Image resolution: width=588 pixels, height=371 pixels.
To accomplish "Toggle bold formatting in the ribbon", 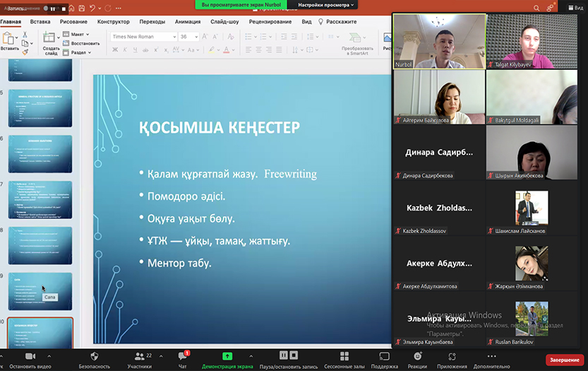I will 115,50.
